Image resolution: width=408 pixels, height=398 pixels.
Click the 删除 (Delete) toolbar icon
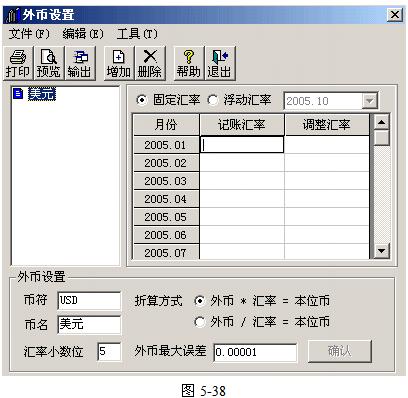tap(150, 63)
